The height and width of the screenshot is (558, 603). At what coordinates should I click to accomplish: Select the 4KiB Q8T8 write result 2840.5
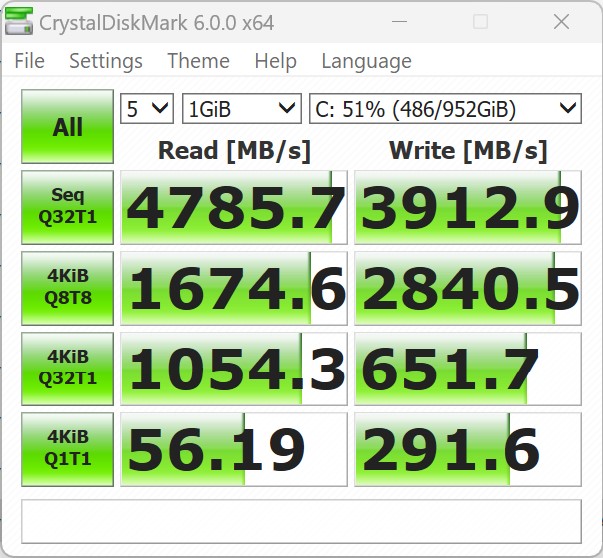tap(468, 288)
